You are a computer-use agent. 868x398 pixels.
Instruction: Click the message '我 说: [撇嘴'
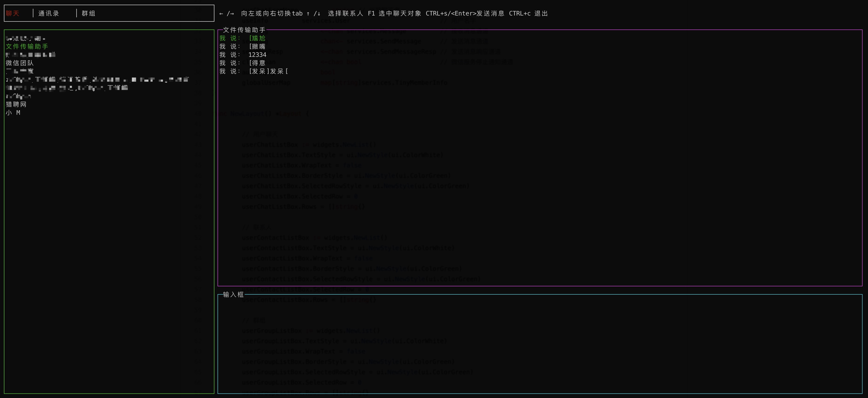(243, 47)
